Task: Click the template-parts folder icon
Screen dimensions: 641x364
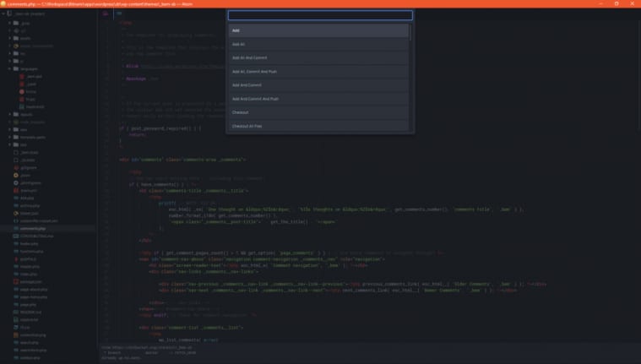Action: [x=16, y=137]
